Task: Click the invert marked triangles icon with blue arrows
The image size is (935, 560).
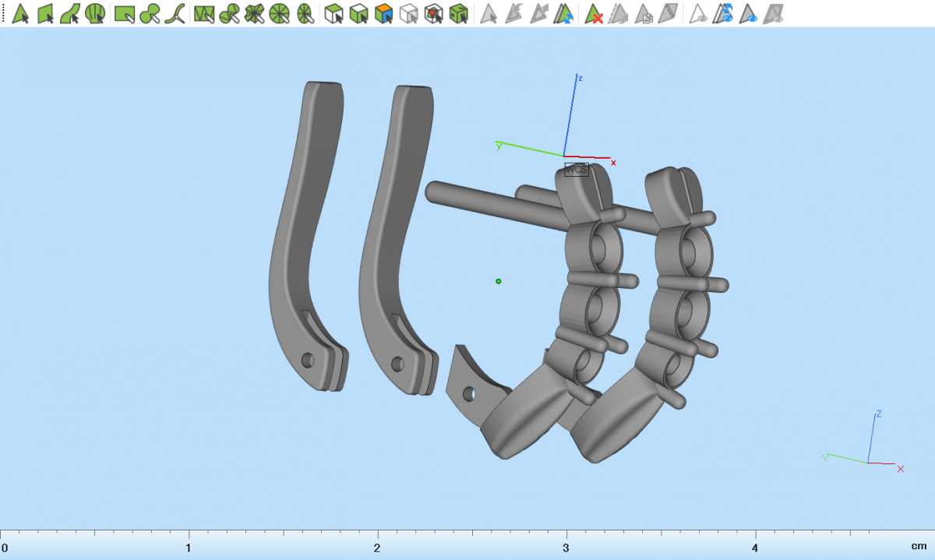Action: [565, 13]
